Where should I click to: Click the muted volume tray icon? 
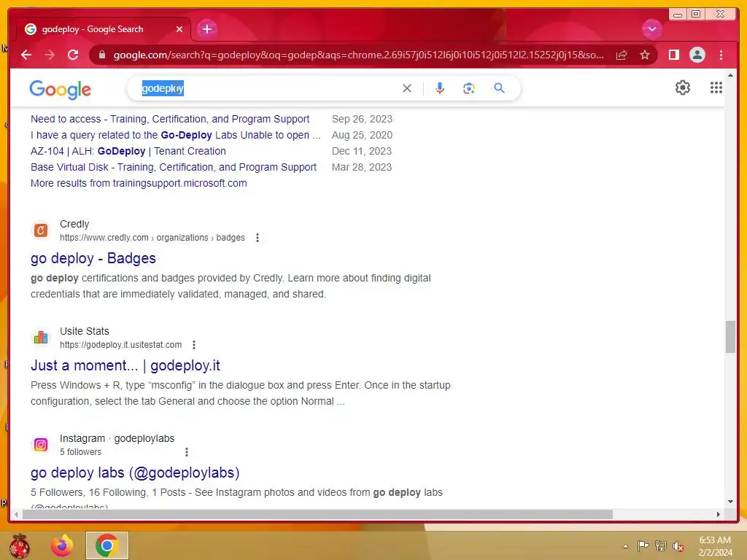678,546
